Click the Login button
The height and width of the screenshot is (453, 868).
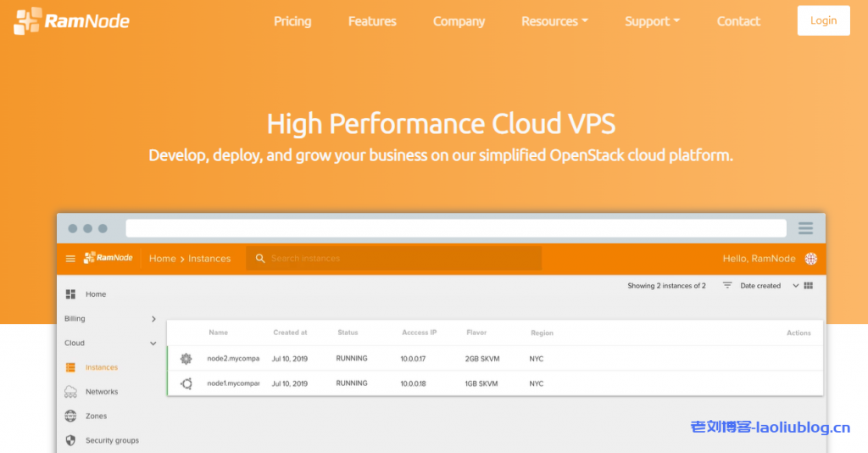tap(823, 21)
